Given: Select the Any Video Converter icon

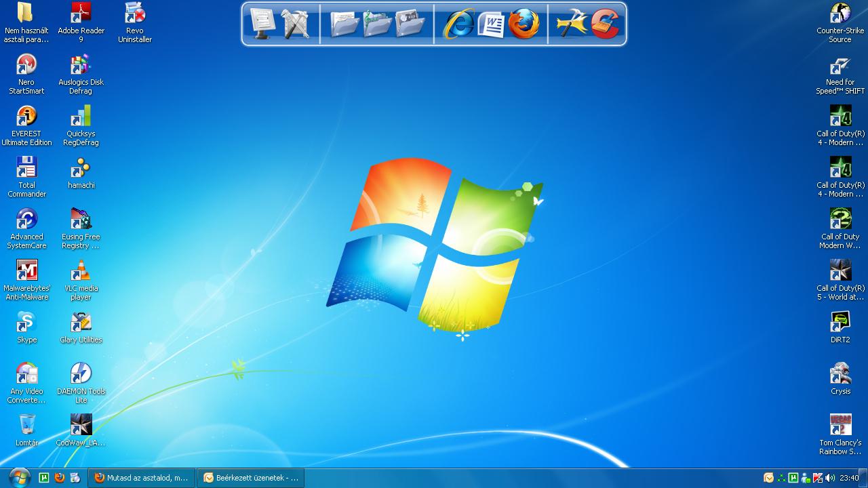Looking at the screenshot, I should pyautogui.click(x=26, y=383).
